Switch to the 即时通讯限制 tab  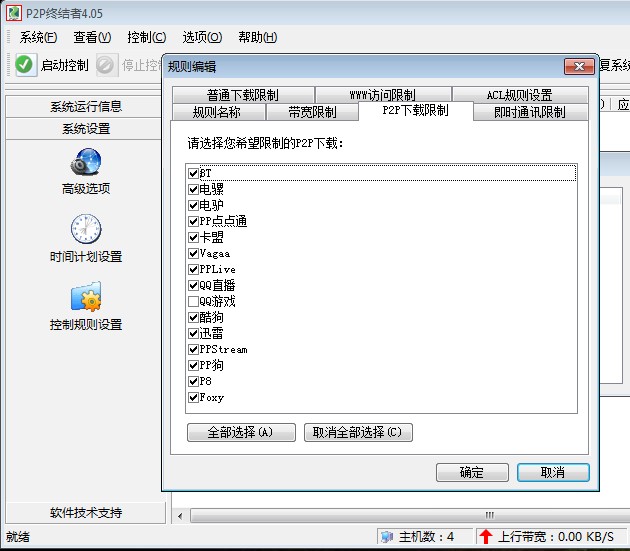(530, 112)
